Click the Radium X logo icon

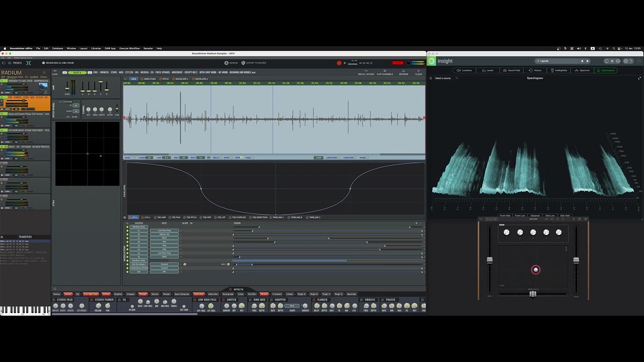click(x=28, y=63)
